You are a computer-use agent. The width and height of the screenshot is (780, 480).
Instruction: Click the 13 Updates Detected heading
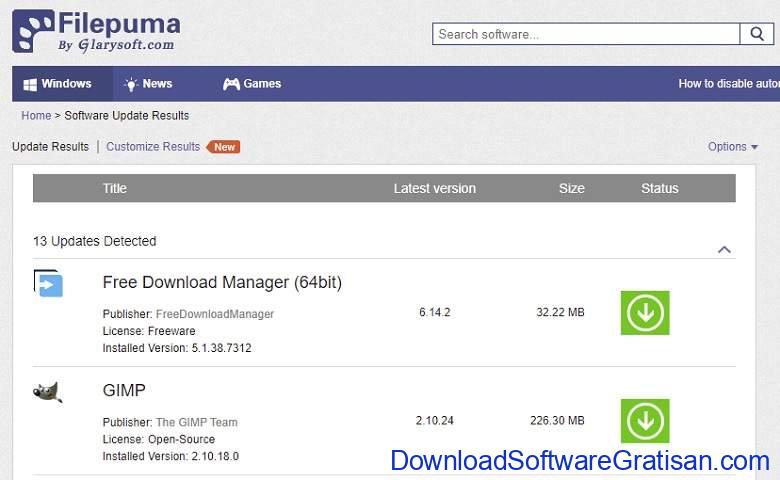point(95,241)
